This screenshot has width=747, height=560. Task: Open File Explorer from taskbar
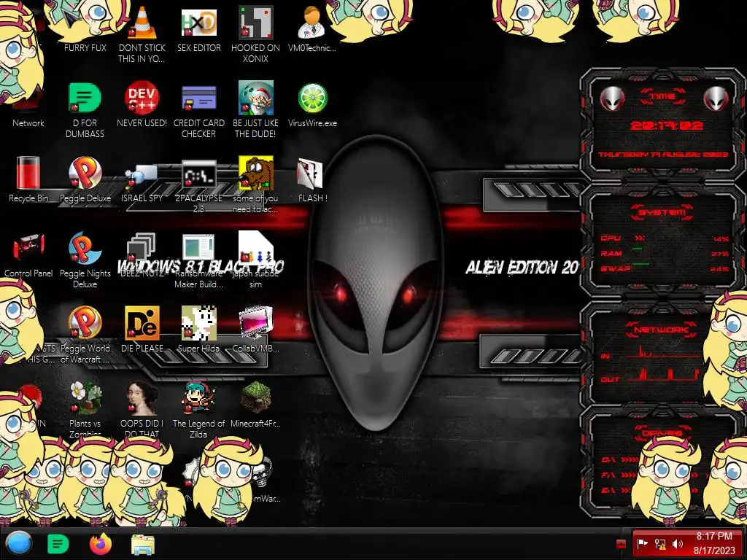(x=142, y=545)
